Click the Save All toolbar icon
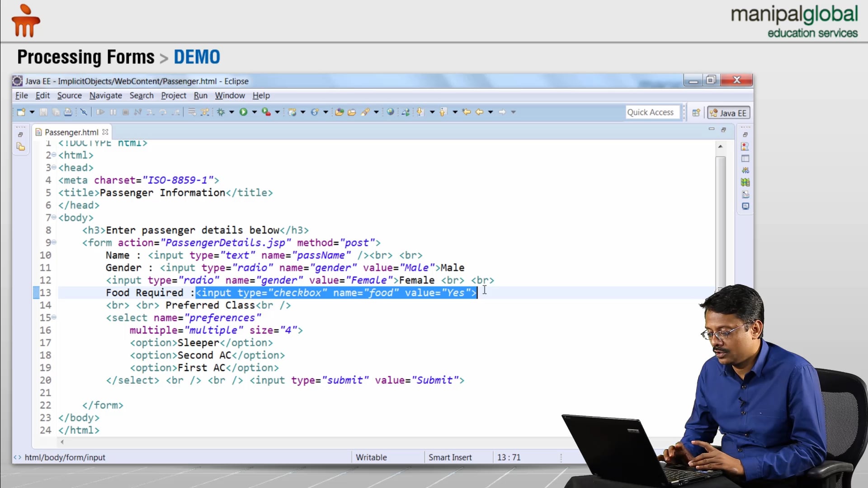Image resolution: width=868 pixels, height=488 pixels. pos(55,112)
